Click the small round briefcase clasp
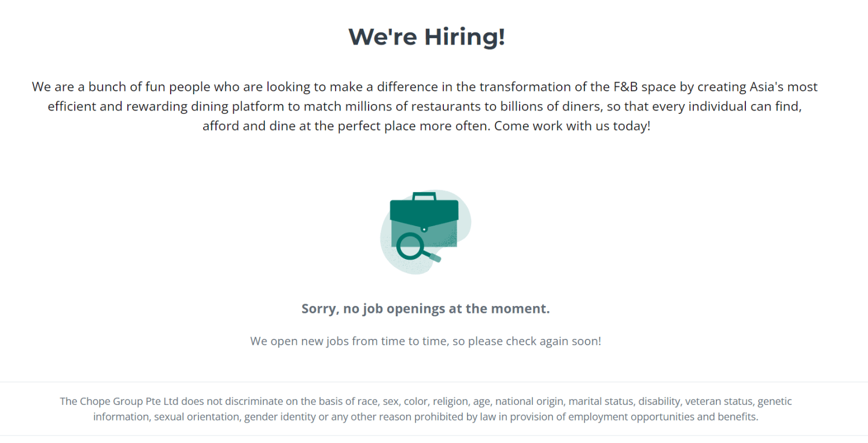Image resolution: width=868 pixels, height=443 pixels. tap(424, 230)
